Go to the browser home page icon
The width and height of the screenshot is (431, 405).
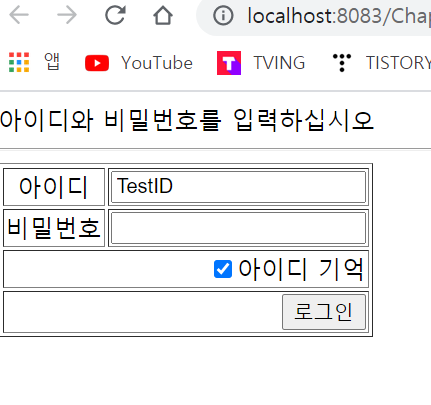pyautogui.click(x=163, y=15)
